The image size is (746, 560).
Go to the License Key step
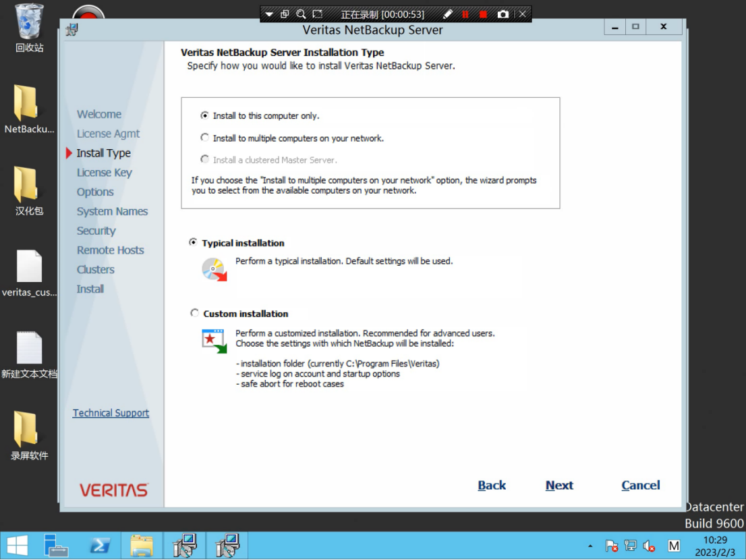click(x=104, y=173)
